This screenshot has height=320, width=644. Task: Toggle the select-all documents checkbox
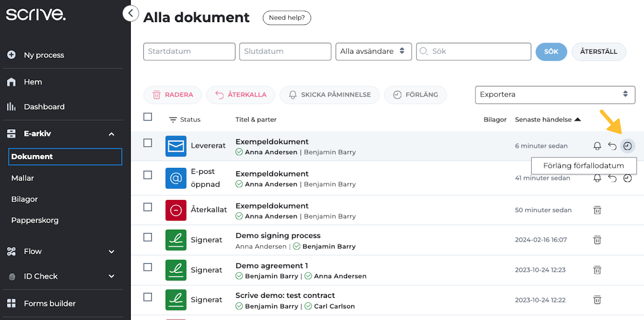pyautogui.click(x=147, y=117)
